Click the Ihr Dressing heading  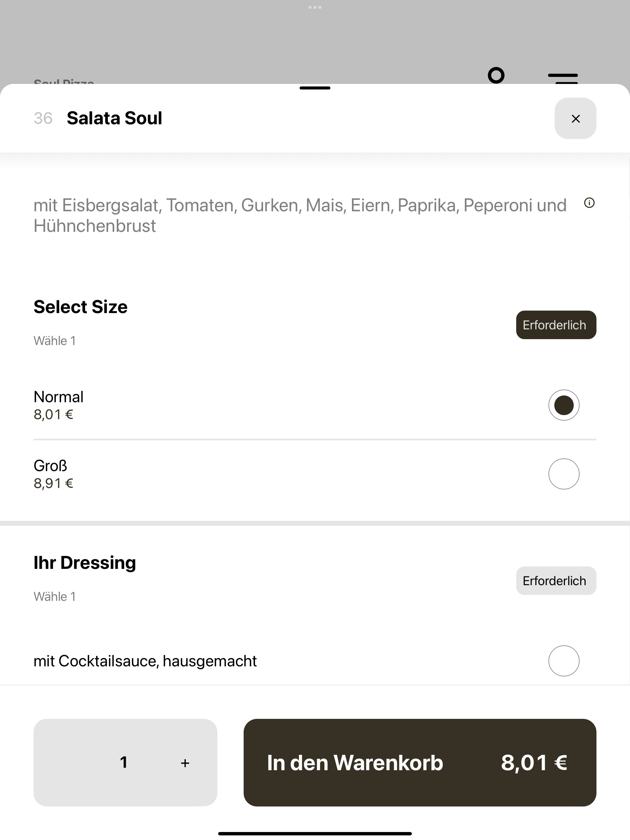(x=85, y=563)
